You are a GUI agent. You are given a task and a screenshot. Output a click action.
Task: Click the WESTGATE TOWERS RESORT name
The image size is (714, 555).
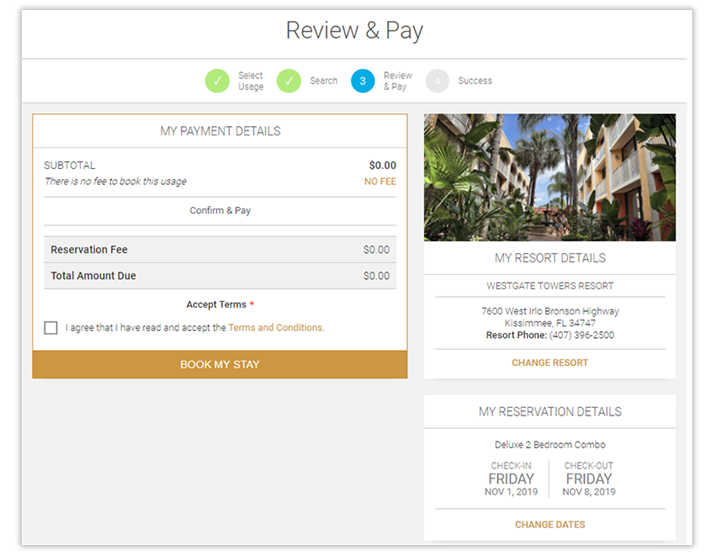[x=550, y=286]
